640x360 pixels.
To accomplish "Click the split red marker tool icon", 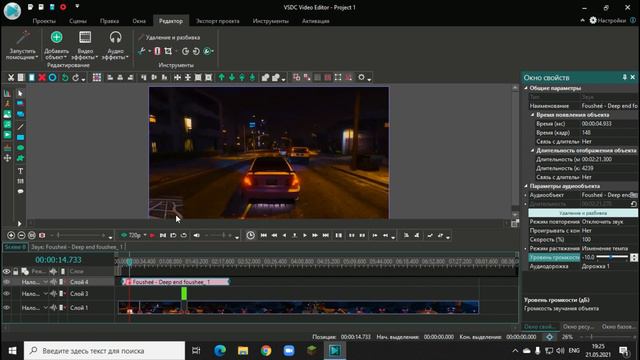I will tap(157, 51).
